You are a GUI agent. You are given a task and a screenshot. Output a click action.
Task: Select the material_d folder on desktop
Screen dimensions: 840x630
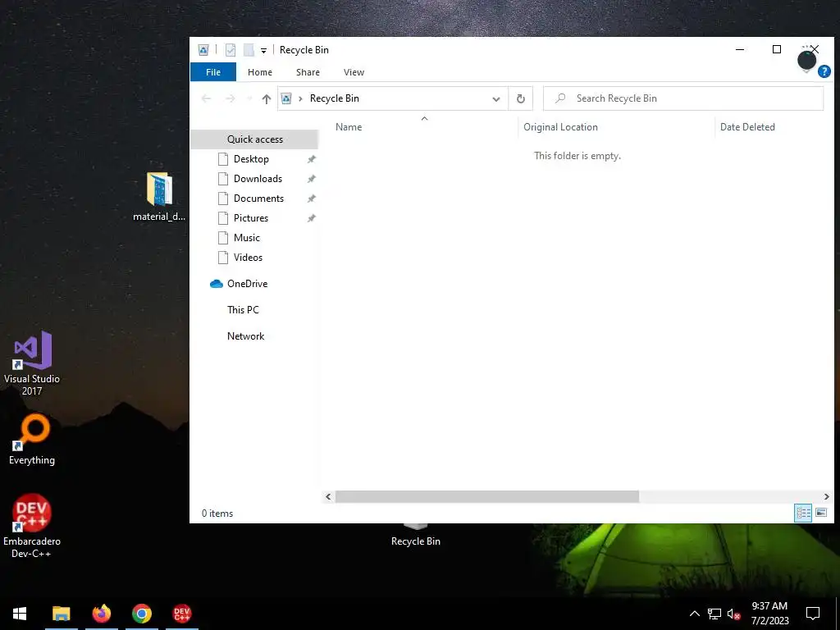pyautogui.click(x=159, y=197)
